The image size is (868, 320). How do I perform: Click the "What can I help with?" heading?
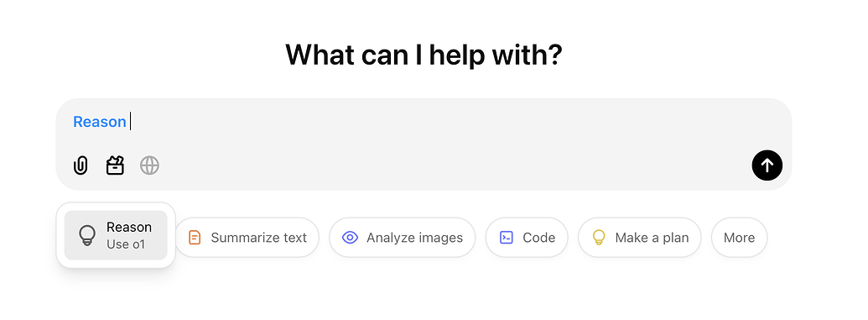click(424, 55)
